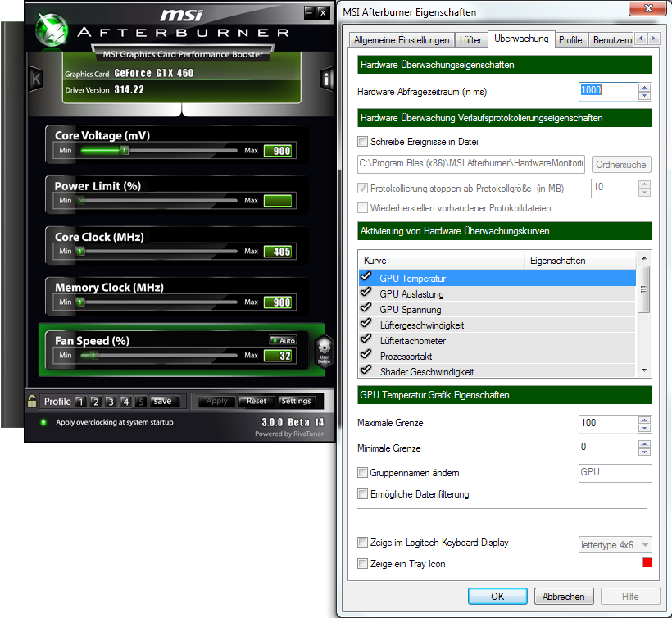Enable Ermögliche Datenfilterung checkbox
The width and height of the screenshot is (672, 618).
(362, 494)
